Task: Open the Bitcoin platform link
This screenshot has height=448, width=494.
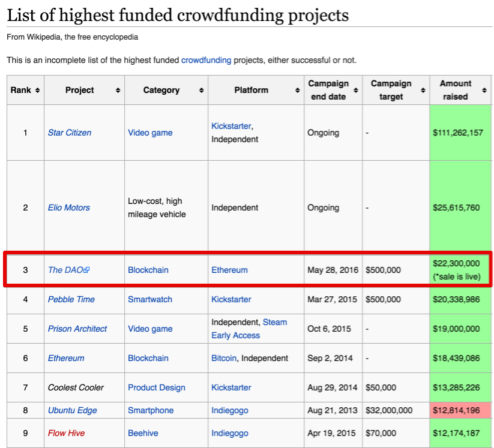Action: [x=224, y=358]
